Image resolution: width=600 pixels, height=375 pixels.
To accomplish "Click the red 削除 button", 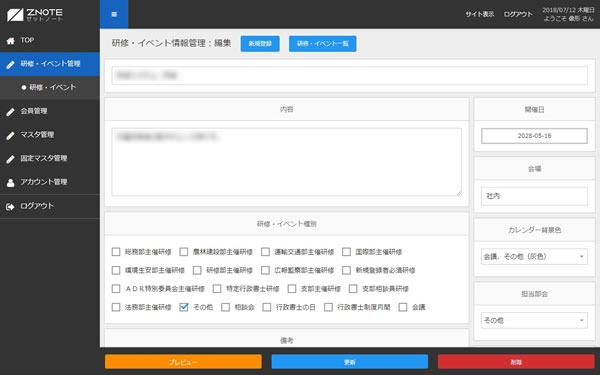I will [x=516, y=362].
